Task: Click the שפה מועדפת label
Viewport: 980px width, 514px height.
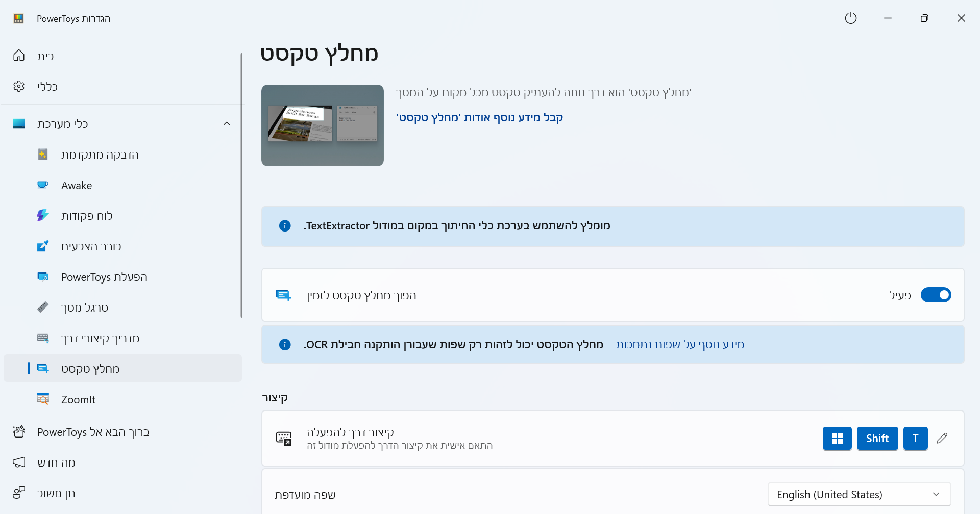Action: (x=305, y=495)
